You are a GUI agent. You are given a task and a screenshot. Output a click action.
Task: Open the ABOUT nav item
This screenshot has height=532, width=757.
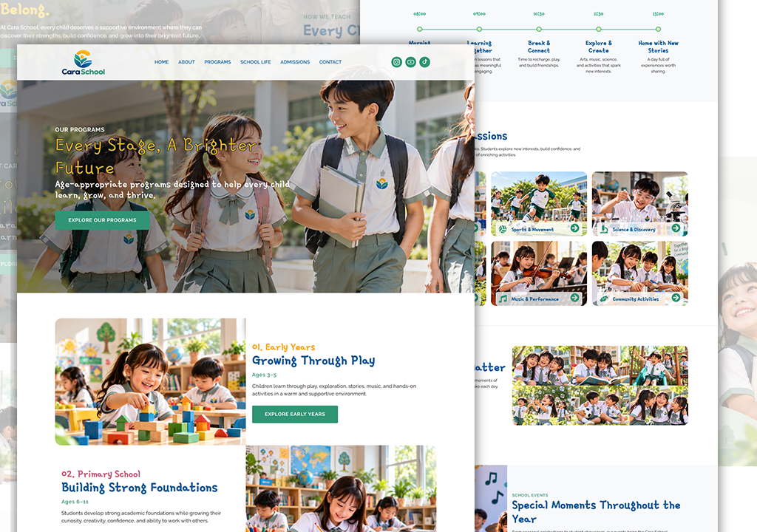(x=186, y=62)
